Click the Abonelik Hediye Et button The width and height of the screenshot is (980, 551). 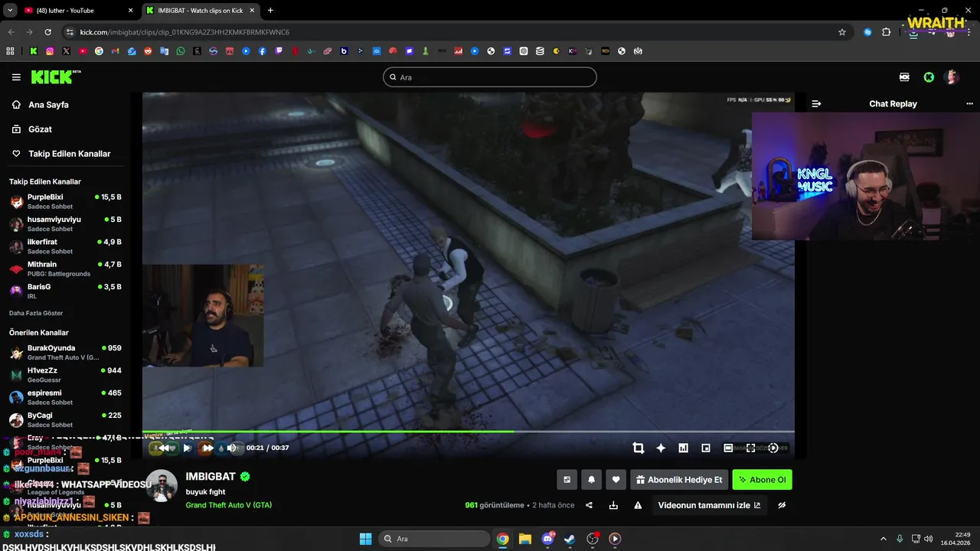pos(679,480)
